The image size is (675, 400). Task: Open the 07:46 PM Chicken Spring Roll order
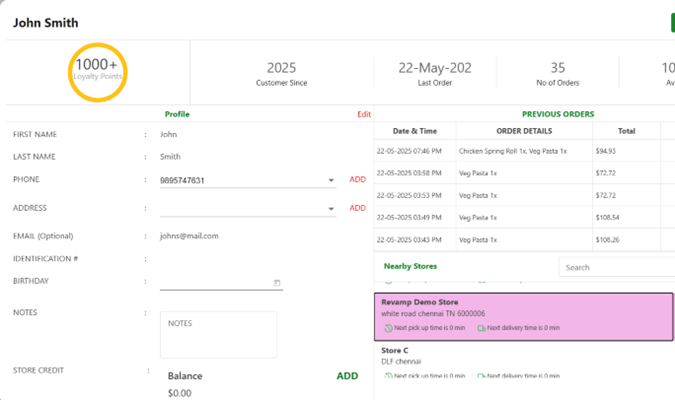point(524,151)
